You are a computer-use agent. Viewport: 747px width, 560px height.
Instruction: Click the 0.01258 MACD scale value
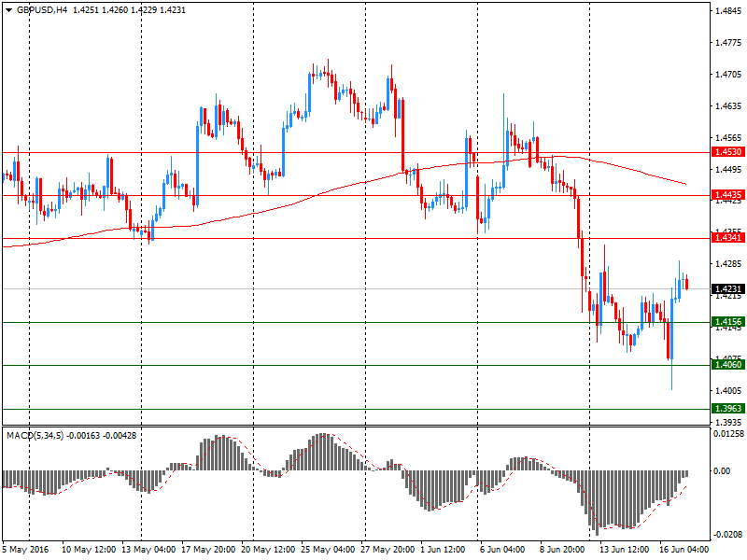click(x=728, y=433)
